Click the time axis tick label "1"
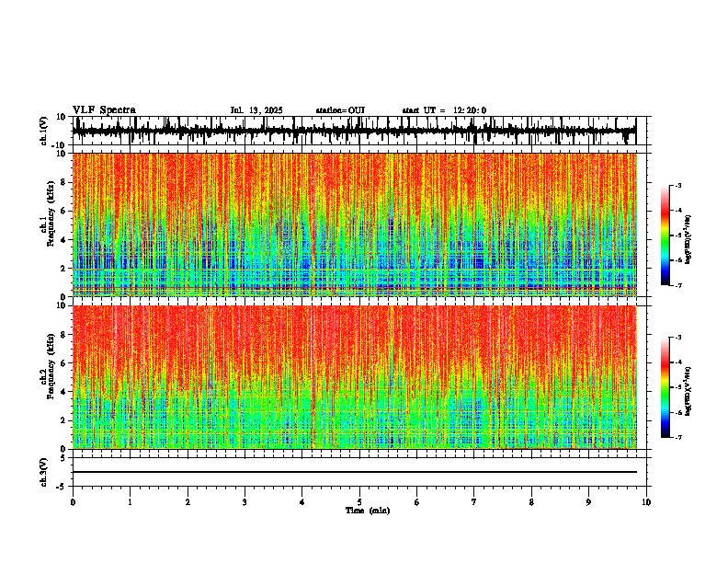728x563 pixels. [x=130, y=502]
